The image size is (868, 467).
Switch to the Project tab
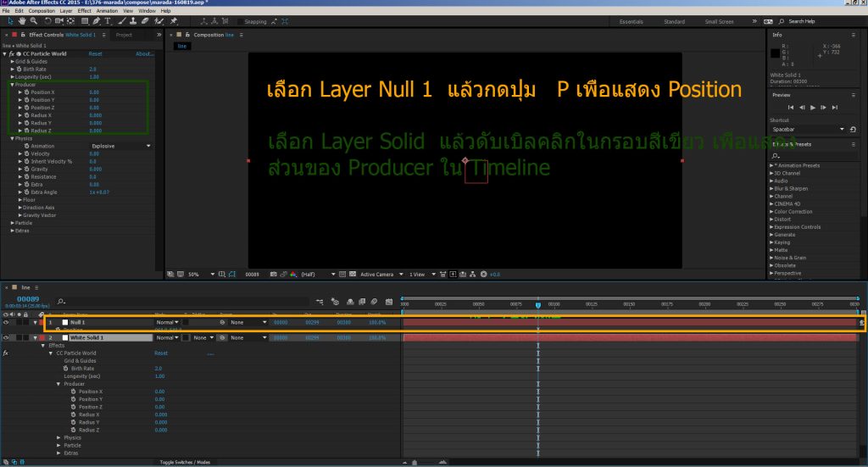click(x=124, y=35)
